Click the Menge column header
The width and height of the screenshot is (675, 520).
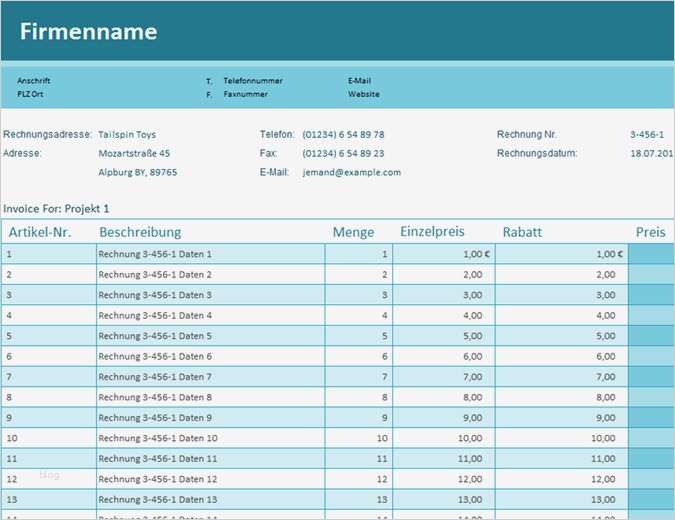click(x=353, y=232)
